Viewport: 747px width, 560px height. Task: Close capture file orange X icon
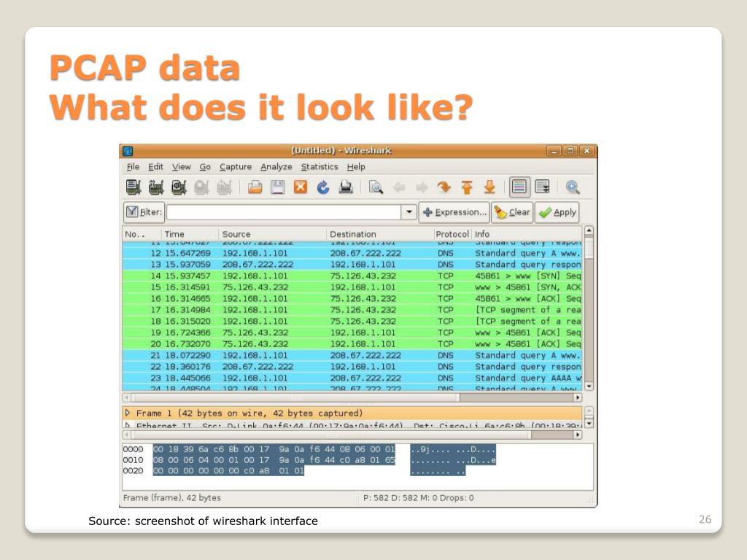click(300, 187)
